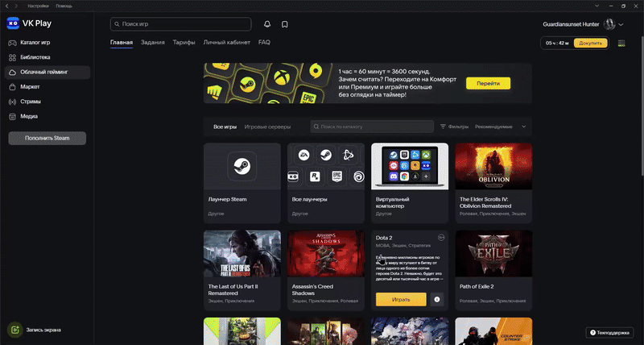Focus the Поиск игр search field

tap(180, 24)
